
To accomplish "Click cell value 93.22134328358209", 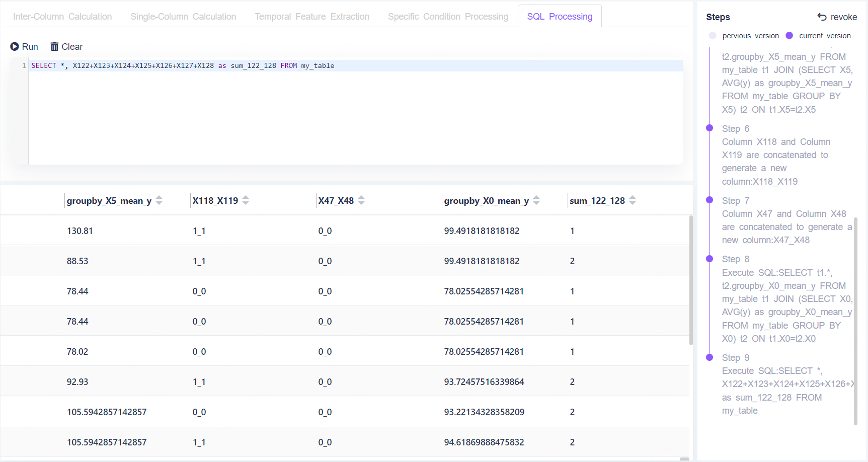I will coord(484,412).
